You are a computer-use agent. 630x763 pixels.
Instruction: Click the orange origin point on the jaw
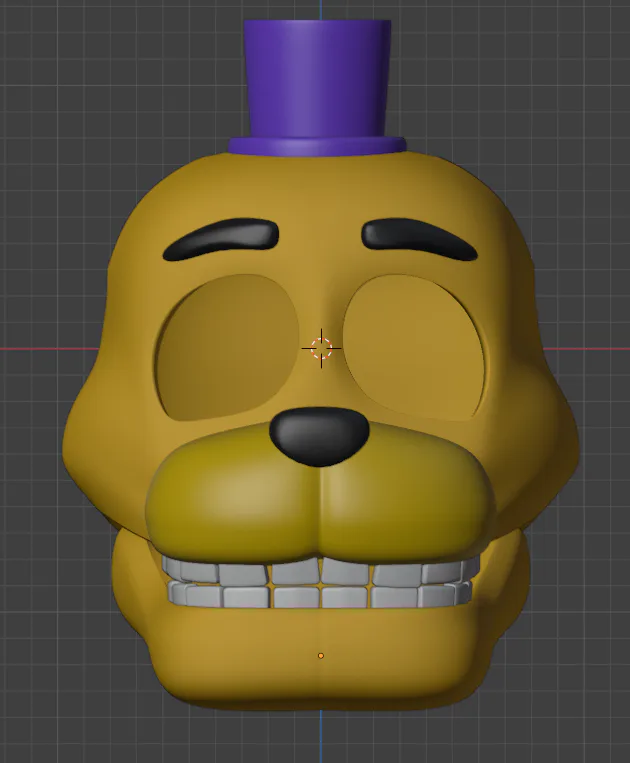point(321,656)
